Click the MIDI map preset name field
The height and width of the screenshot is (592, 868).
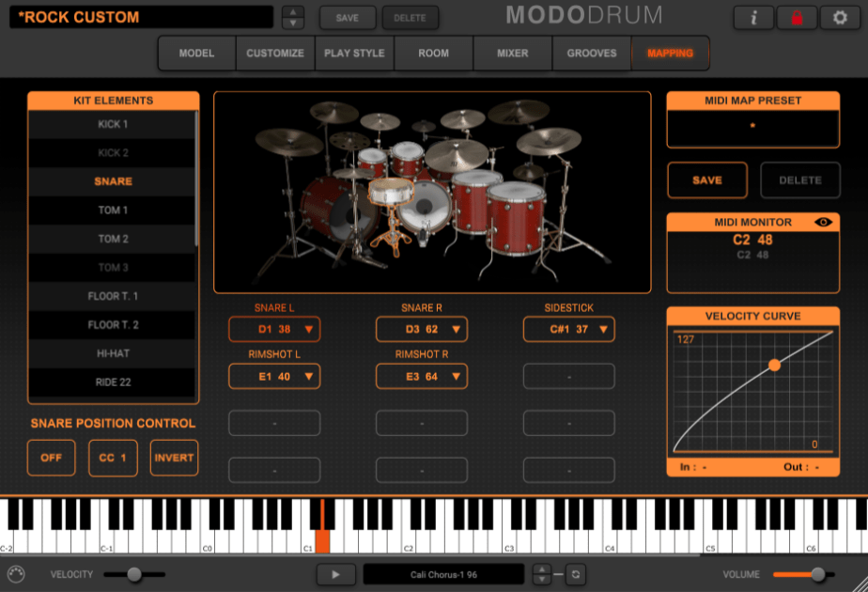752,129
